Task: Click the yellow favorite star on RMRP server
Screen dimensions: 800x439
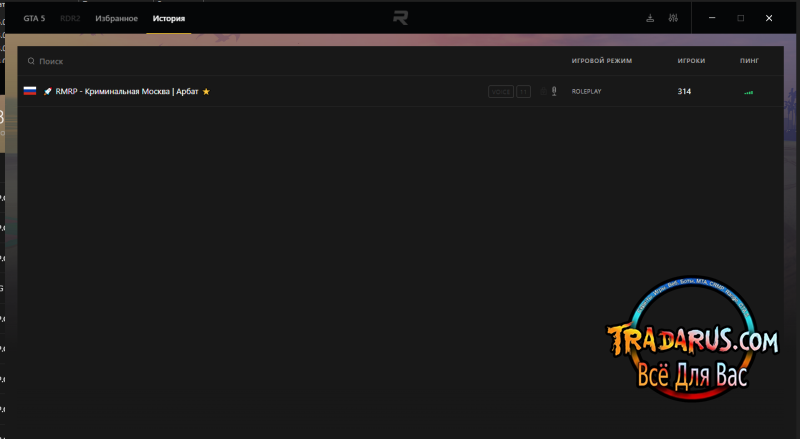Action: pyautogui.click(x=206, y=91)
